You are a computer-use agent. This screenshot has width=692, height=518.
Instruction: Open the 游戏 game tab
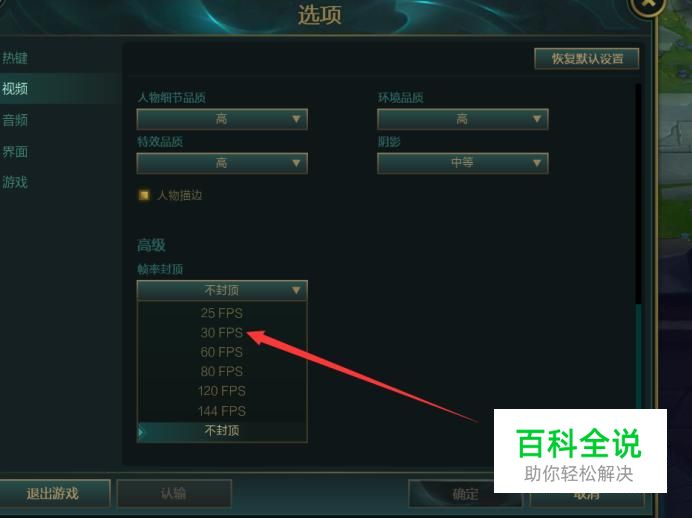point(15,182)
